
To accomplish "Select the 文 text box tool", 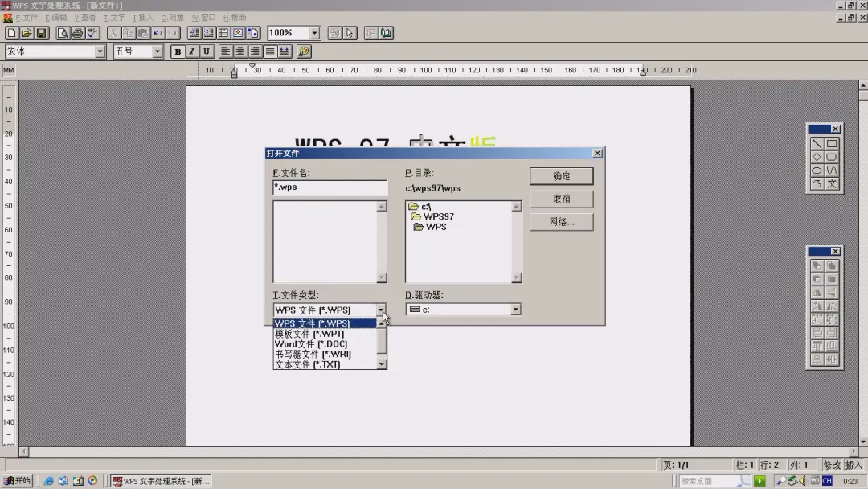I will [x=832, y=184].
